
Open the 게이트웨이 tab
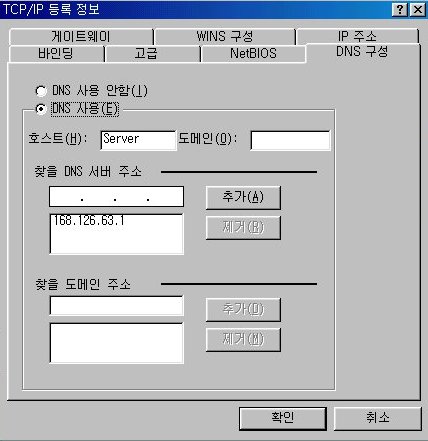[81, 36]
